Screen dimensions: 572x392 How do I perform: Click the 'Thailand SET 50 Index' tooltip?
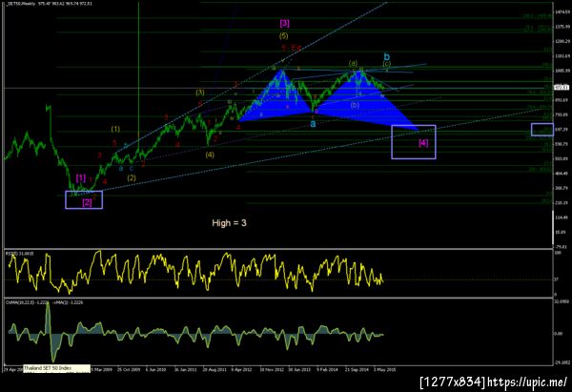56,368
